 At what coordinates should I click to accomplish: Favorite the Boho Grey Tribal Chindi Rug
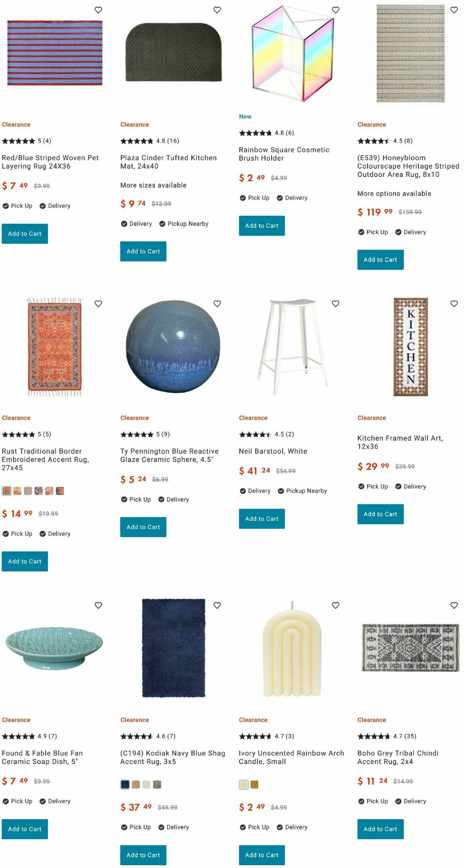[454, 605]
